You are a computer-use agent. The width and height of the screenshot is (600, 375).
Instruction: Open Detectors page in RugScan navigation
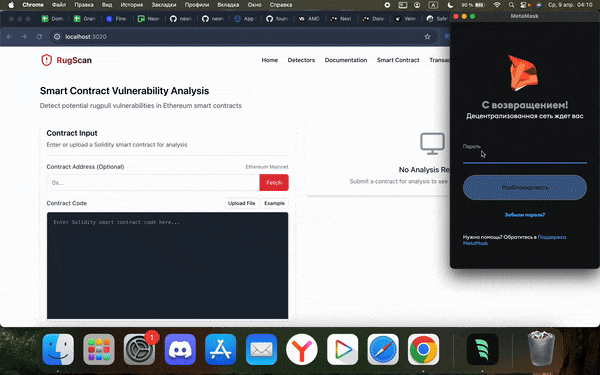click(x=301, y=60)
